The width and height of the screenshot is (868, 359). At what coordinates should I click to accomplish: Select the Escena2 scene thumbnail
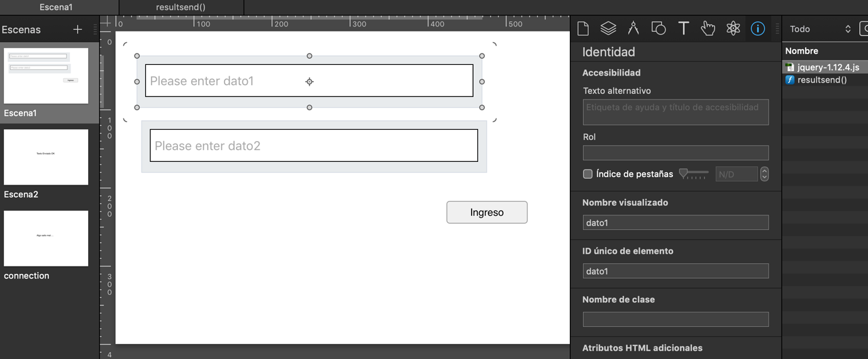(46, 157)
